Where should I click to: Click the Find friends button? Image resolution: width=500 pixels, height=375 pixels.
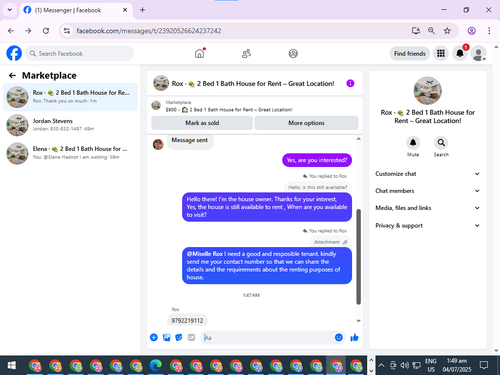pyautogui.click(x=410, y=53)
